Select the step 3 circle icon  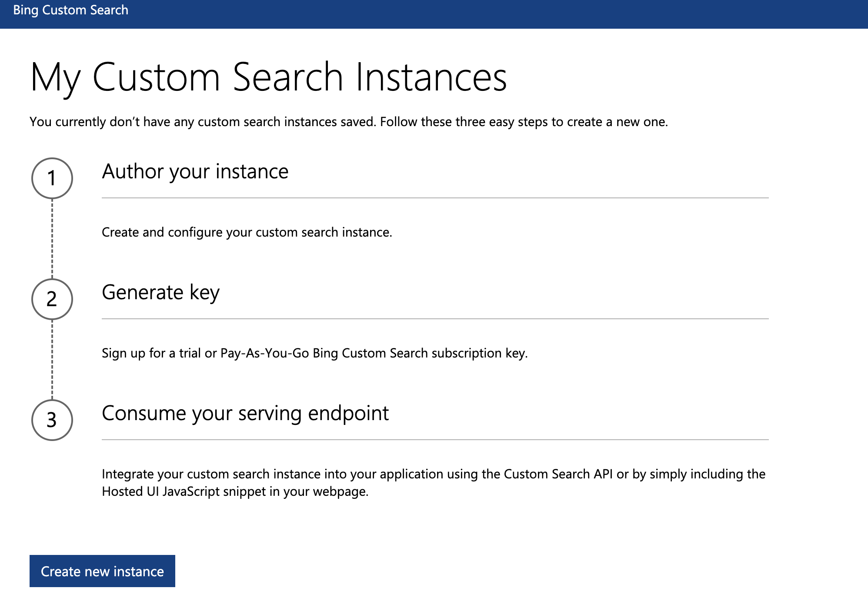coord(52,420)
